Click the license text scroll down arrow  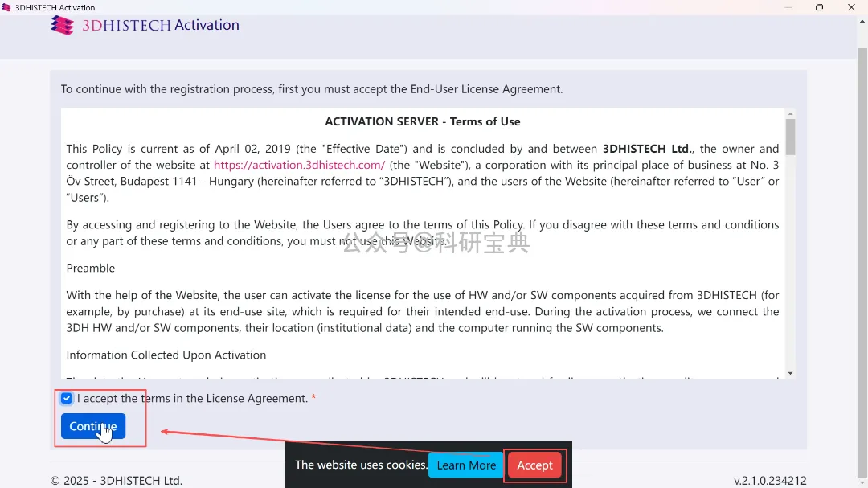[791, 373]
